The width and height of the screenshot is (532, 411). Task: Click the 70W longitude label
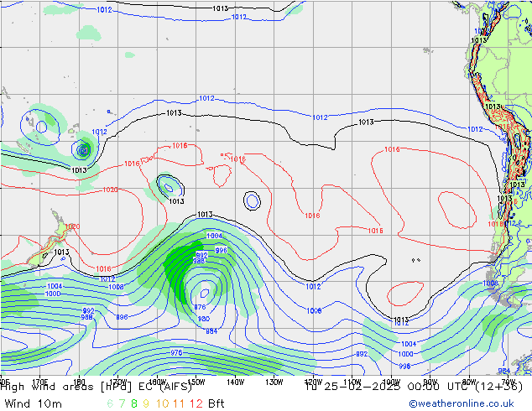tap(509, 382)
